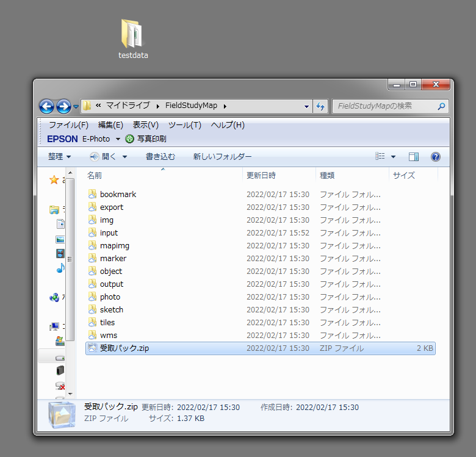Open the recent locations dropdown arrow
This screenshot has height=457, width=476.
76,107
